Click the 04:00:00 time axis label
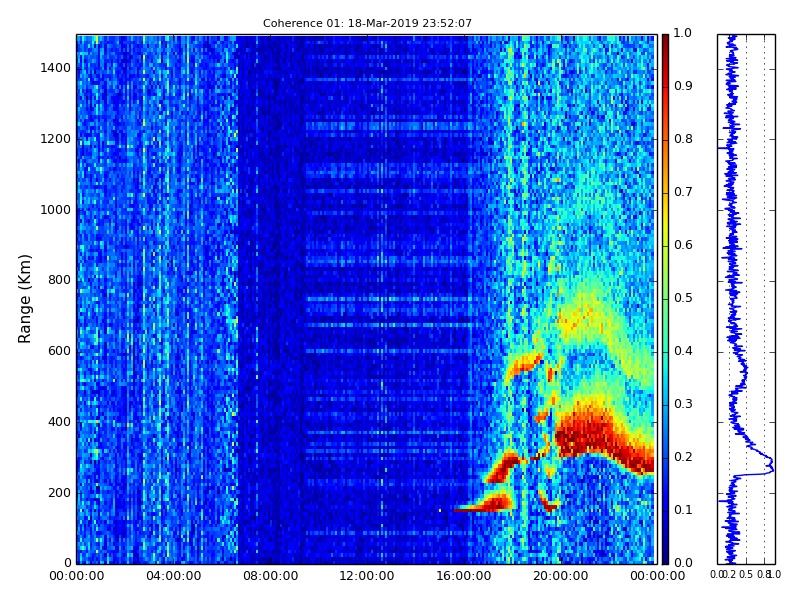 (x=173, y=576)
